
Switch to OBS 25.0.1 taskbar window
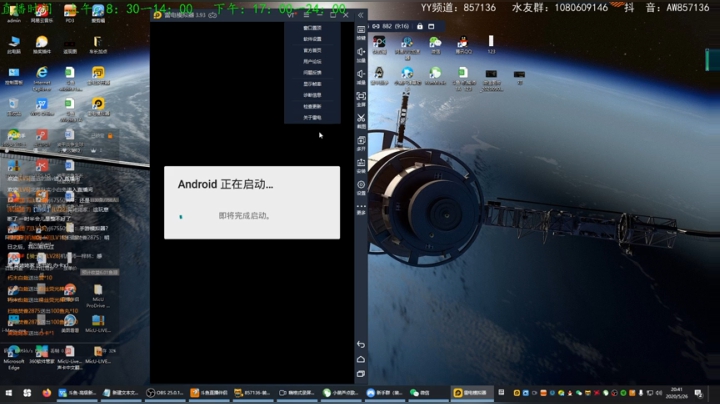point(165,393)
